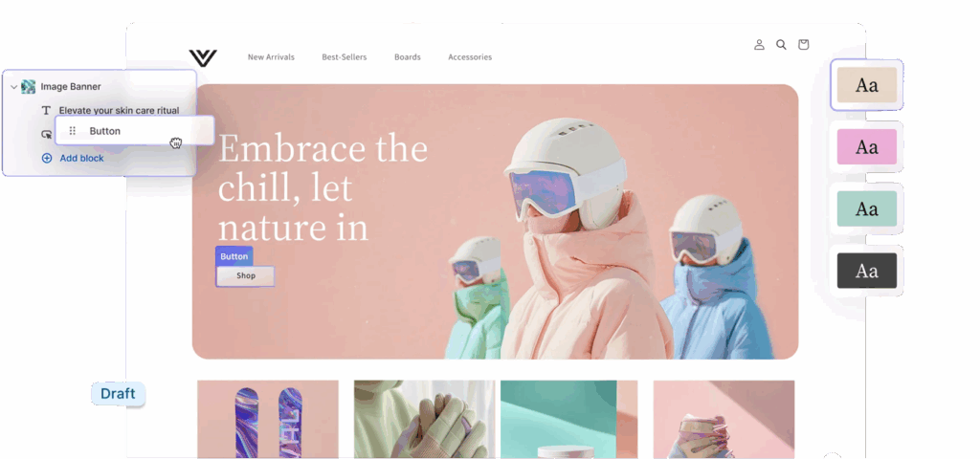This screenshot has width=980, height=459.
Task: Click the store logo in header
Action: pyautogui.click(x=203, y=58)
